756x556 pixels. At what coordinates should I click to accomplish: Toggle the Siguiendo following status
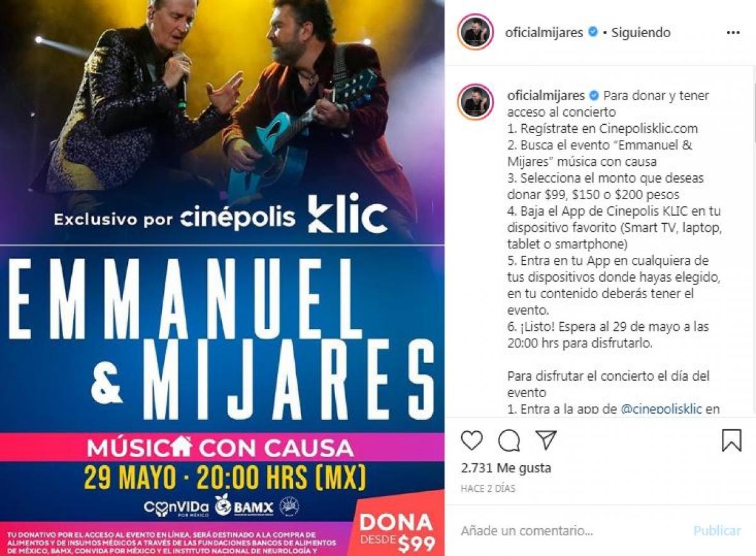[642, 32]
